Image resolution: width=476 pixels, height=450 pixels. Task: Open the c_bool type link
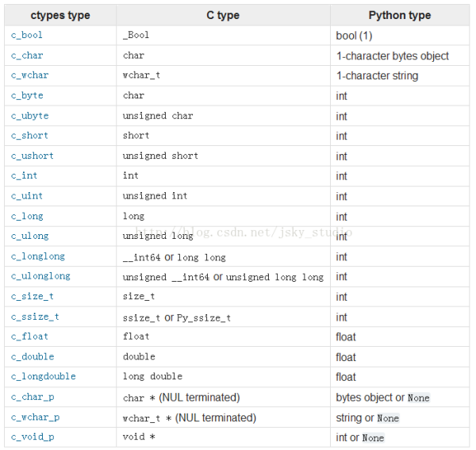(x=27, y=36)
